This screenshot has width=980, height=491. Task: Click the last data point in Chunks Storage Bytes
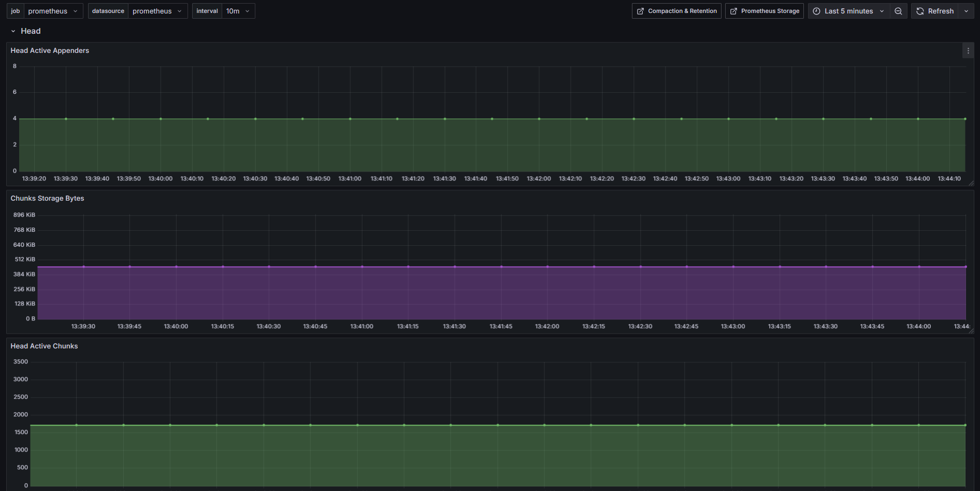tap(965, 267)
